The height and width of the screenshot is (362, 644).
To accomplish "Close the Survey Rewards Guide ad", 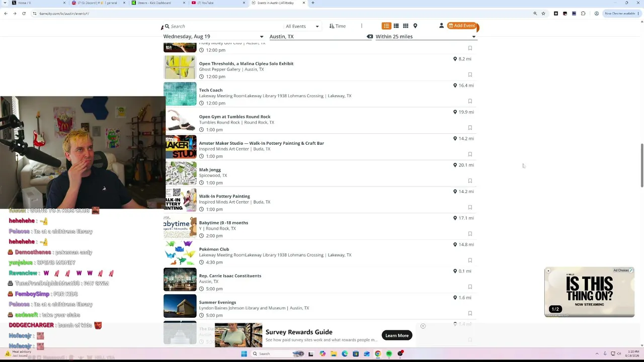I will 423,326.
